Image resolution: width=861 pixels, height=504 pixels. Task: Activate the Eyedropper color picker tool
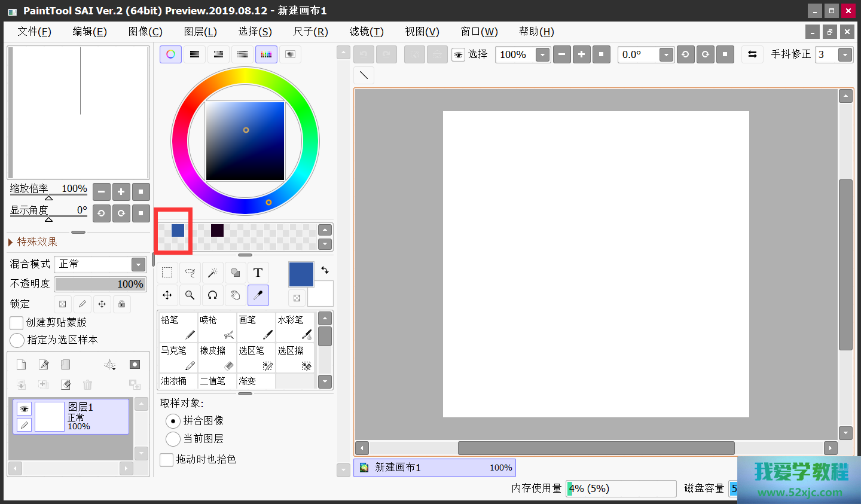click(x=258, y=295)
